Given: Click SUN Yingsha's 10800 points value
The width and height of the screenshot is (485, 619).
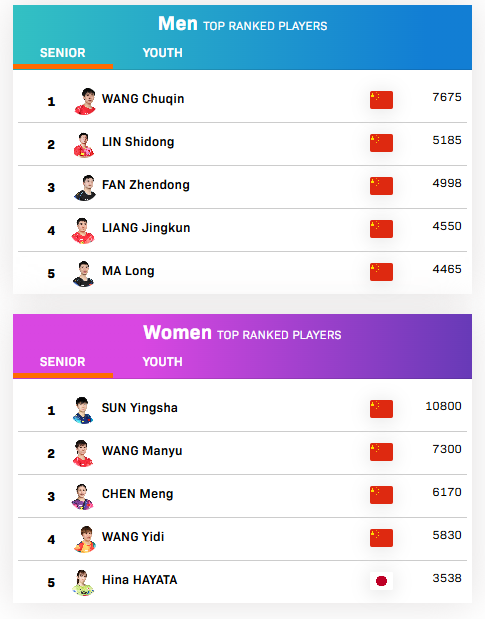Looking at the screenshot, I should pos(443,406).
